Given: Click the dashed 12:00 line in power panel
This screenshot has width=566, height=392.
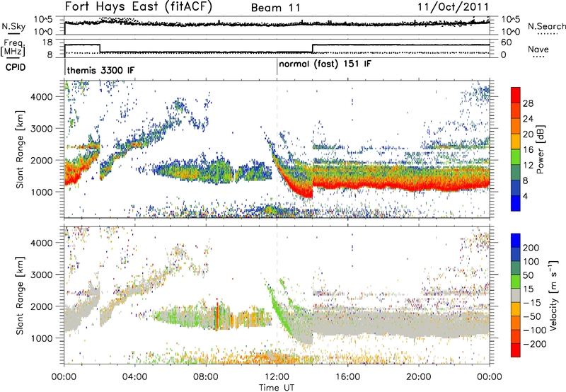Looking at the screenshot, I should [277, 149].
